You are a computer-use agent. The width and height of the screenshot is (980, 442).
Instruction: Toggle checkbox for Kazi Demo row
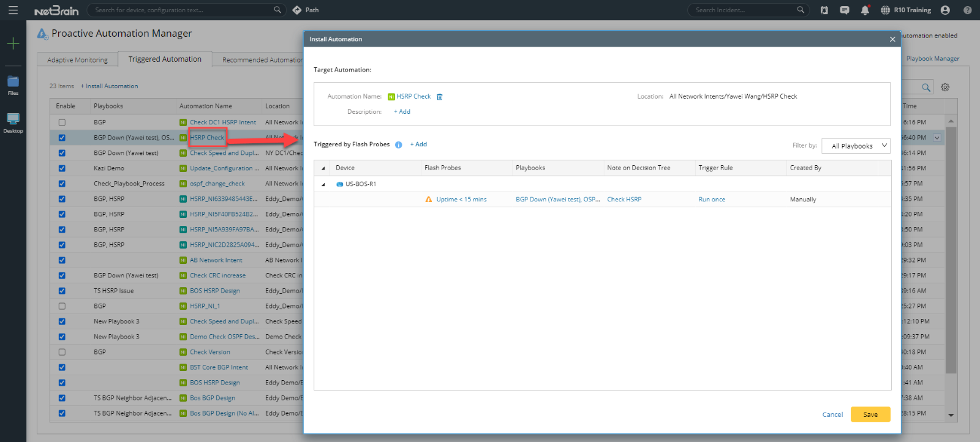[x=62, y=168]
